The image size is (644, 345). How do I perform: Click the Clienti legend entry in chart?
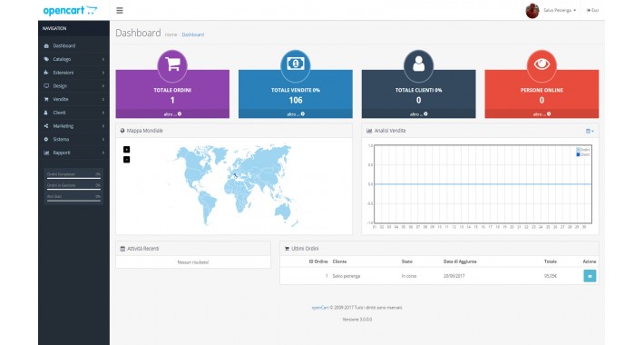(583, 154)
